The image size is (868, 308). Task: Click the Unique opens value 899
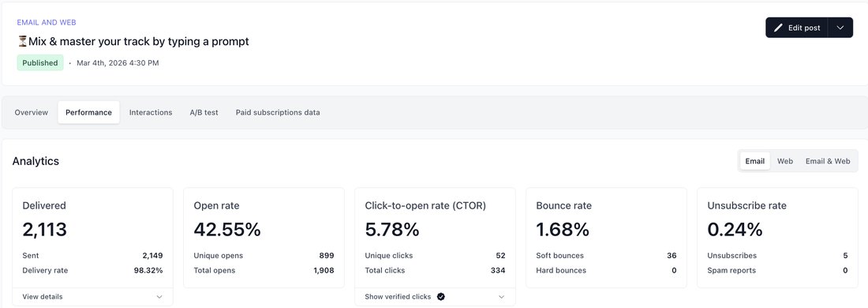pos(327,256)
